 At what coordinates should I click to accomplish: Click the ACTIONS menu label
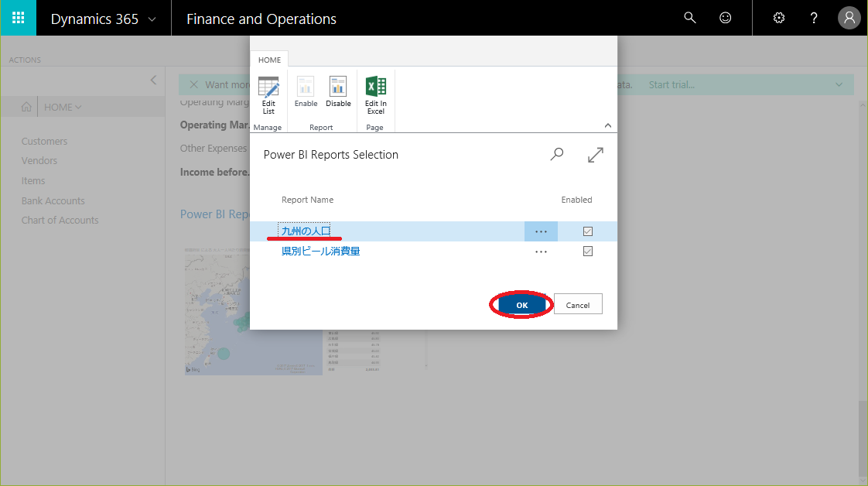25,60
